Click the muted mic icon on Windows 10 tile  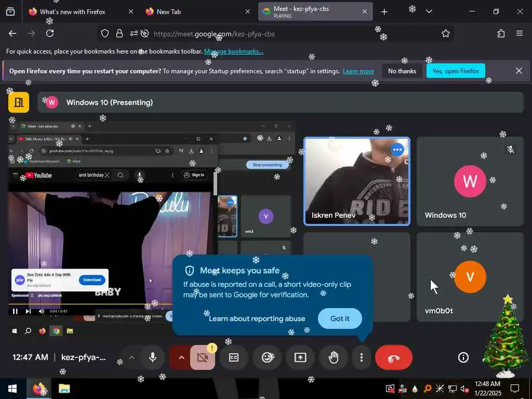510,149
